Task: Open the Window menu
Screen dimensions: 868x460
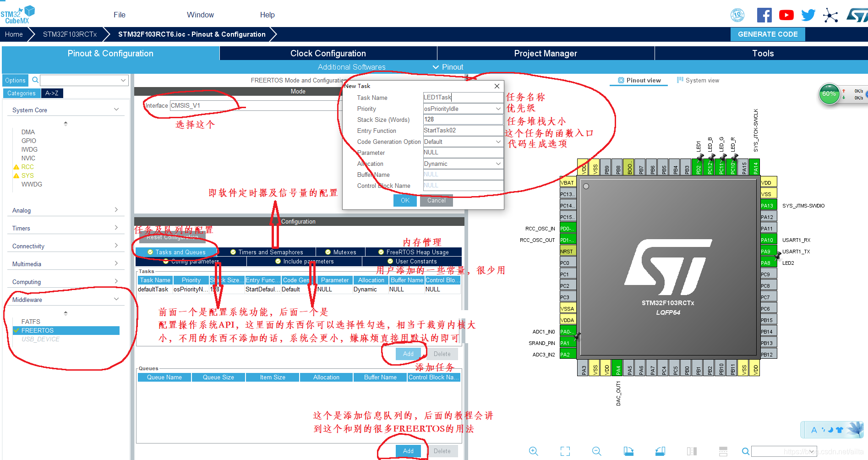Action: [x=200, y=15]
